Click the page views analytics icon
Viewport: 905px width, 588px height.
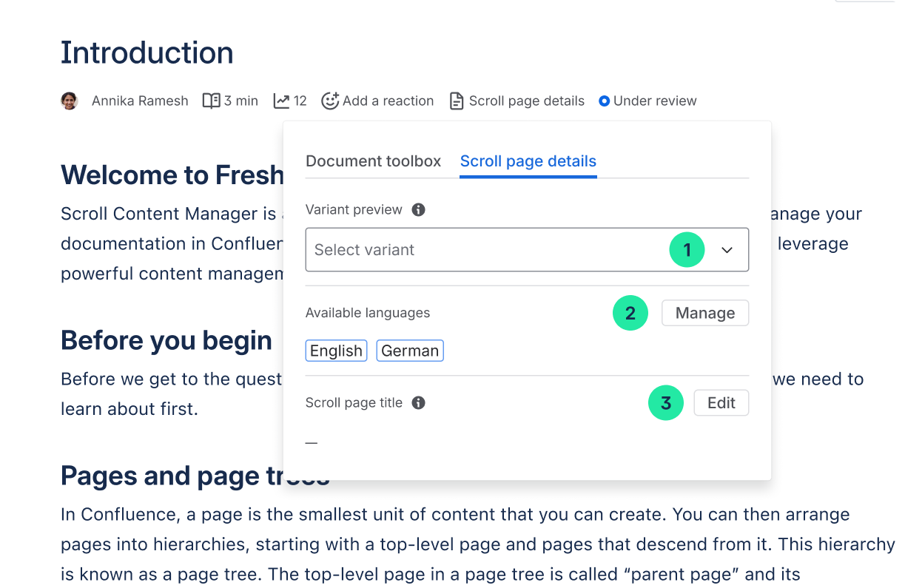[x=282, y=101]
